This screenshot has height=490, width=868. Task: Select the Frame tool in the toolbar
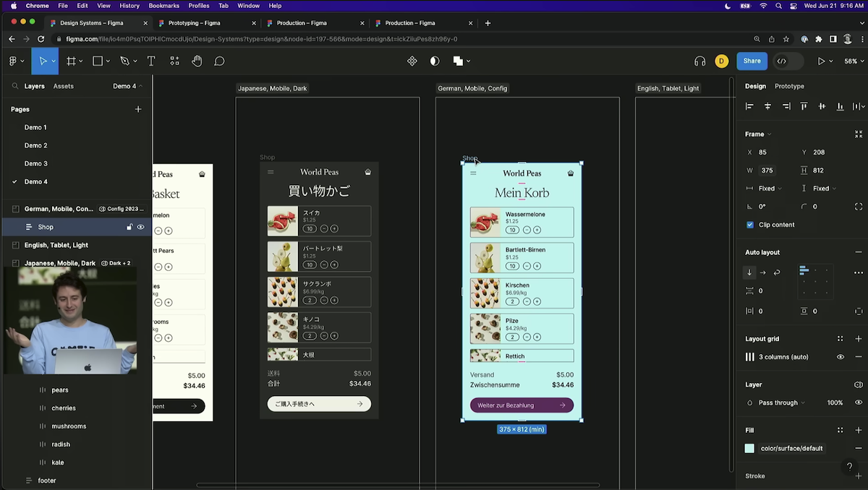click(x=72, y=61)
